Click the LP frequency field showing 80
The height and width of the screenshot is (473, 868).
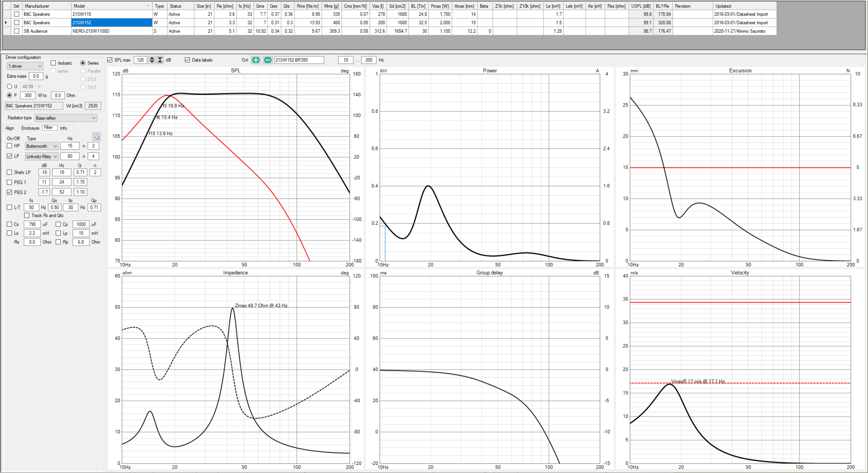coord(70,156)
